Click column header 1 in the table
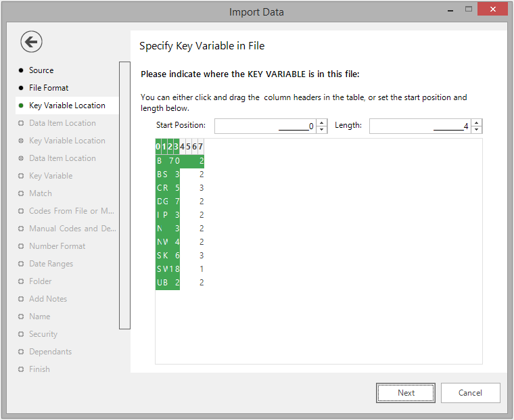Viewport: 514px width, 420px height. (164, 147)
